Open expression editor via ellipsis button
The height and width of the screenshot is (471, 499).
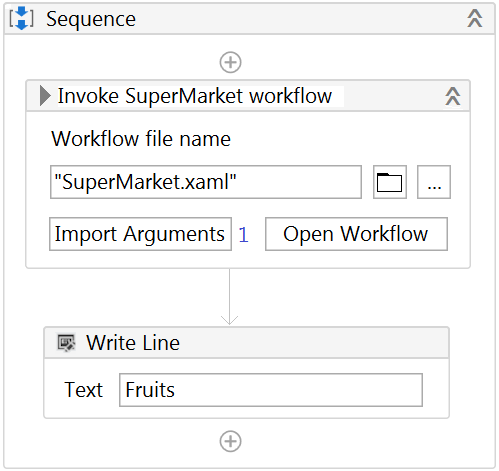pyautogui.click(x=434, y=182)
